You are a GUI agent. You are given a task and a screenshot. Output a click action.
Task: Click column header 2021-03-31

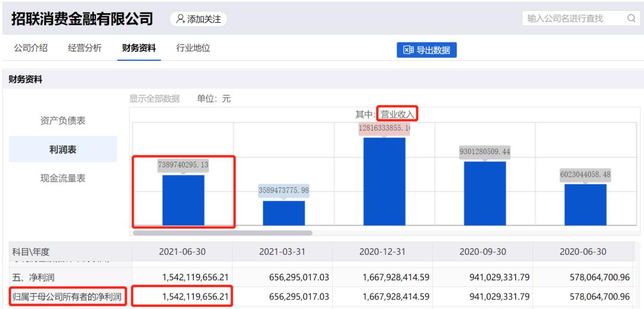tap(282, 252)
